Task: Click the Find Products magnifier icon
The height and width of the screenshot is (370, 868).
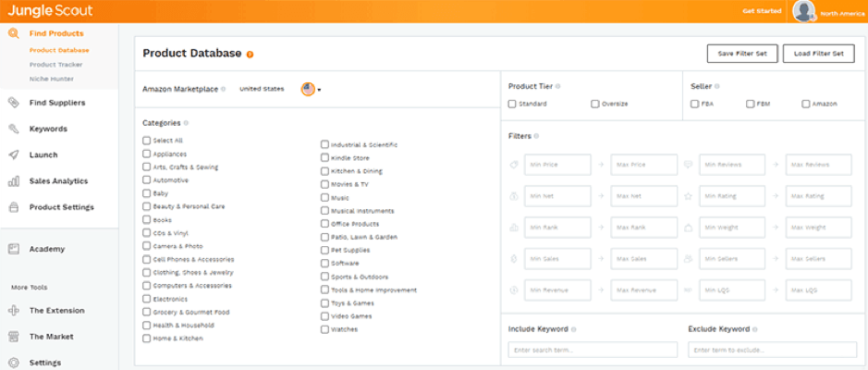Action: (13, 33)
